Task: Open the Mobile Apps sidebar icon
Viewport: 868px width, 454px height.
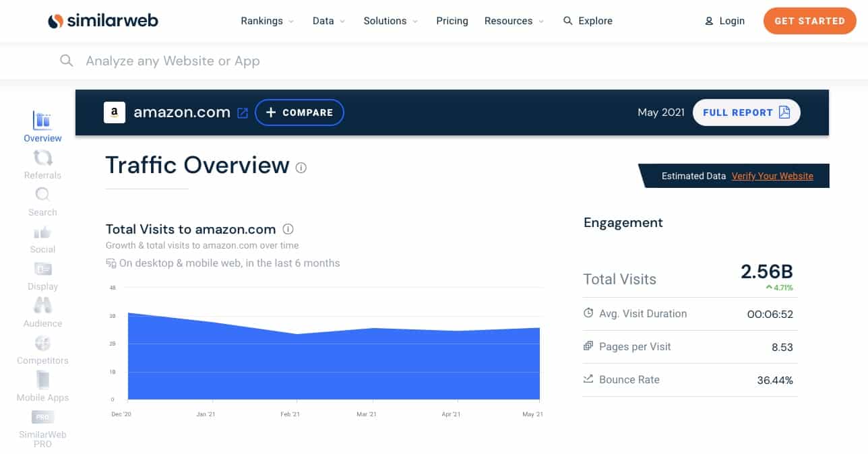Action: coord(42,380)
